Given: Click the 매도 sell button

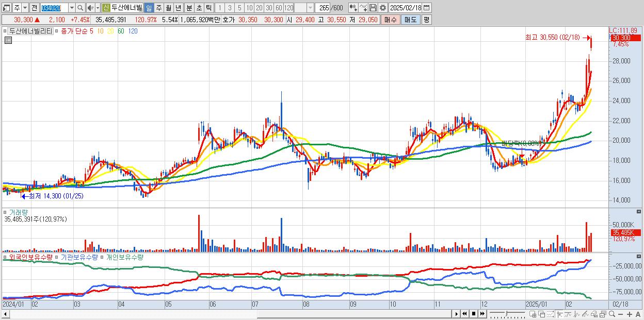Looking at the screenshot, I should tap(411, 20).
